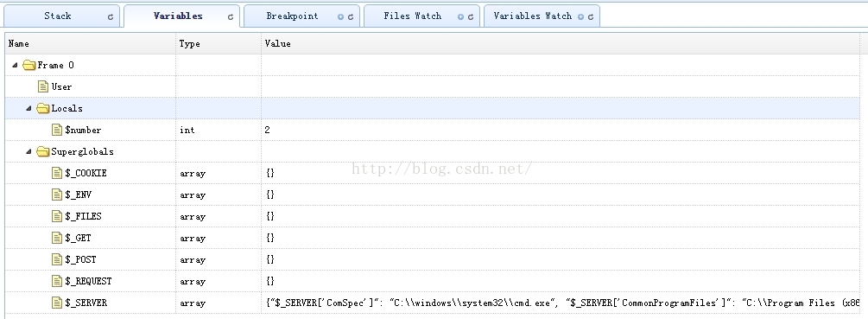This screenshot has height=319, width=868.
Task: Click the add icon on Breakpoint tab
Action: point(340,16)
